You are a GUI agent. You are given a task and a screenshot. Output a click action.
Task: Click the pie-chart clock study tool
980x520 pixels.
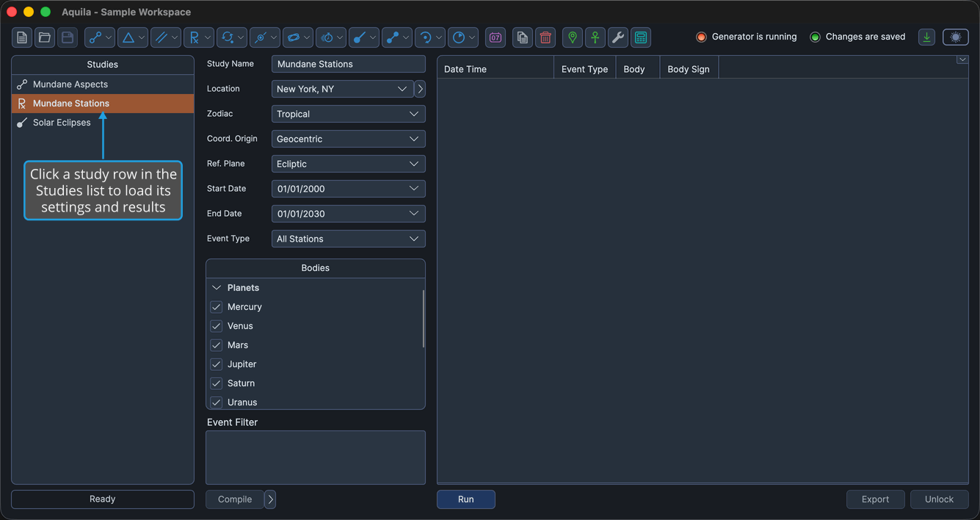463,37
